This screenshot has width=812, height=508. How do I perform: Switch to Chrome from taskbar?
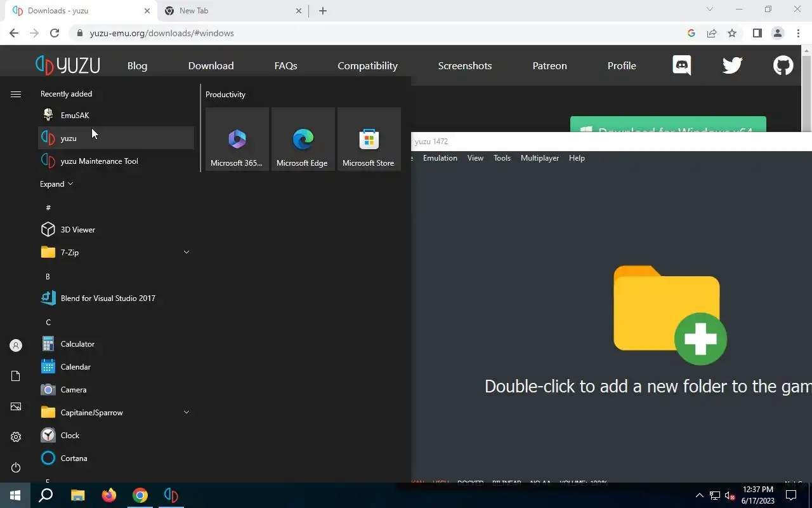tap(140, 495)
